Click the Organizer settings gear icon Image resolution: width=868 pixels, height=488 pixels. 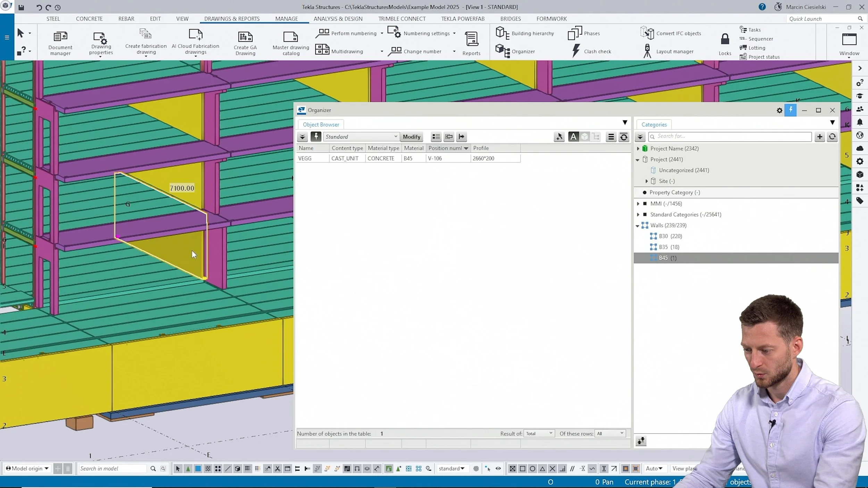pyautogui.click(x=779, y=110)
